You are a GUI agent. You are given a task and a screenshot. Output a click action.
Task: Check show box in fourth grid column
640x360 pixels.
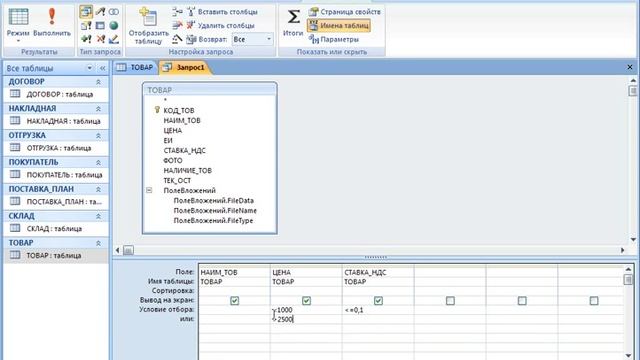click(x=450, y=301)
